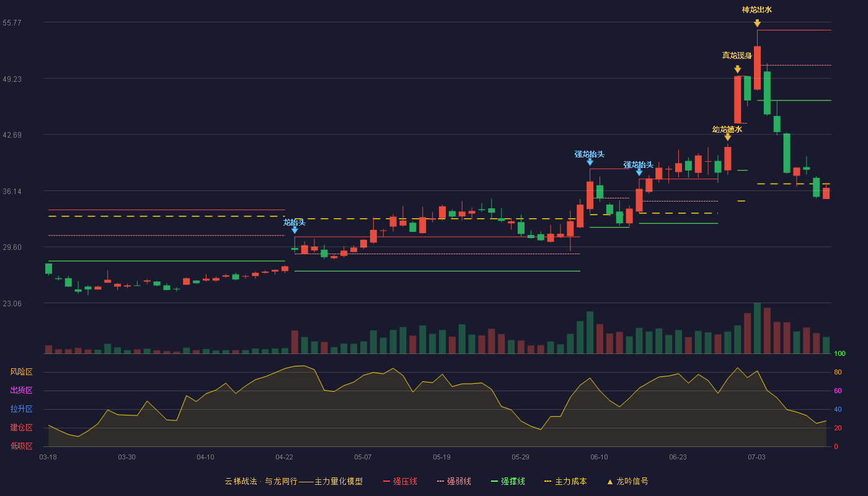Click the red candlestick below the 神龙出水 arrow
Viewport: 868px width, 496px height.
[757, 68]
